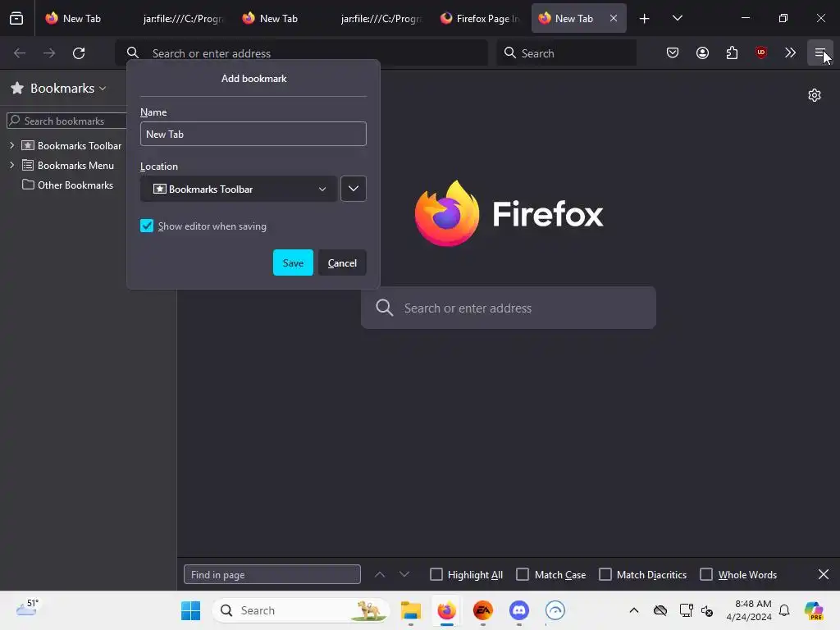Image resolution: width=840 pixels, height=630 pixels.
Task: Open the weather widget showing 51°
Action: pyautogui.click(x=27, y=608)
